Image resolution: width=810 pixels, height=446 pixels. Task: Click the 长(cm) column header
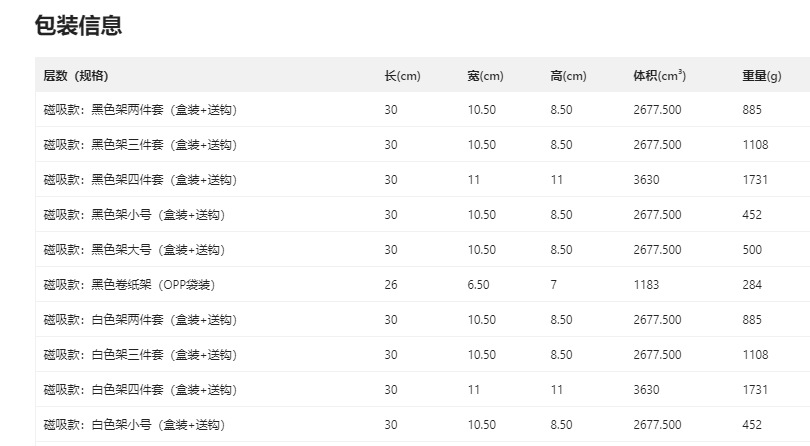click(403, 76)
